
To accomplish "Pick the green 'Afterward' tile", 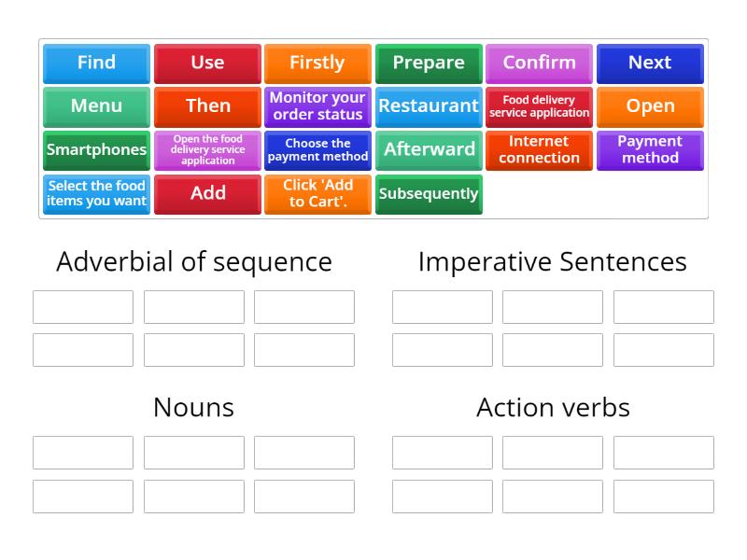I will click(x=429, y=149).
